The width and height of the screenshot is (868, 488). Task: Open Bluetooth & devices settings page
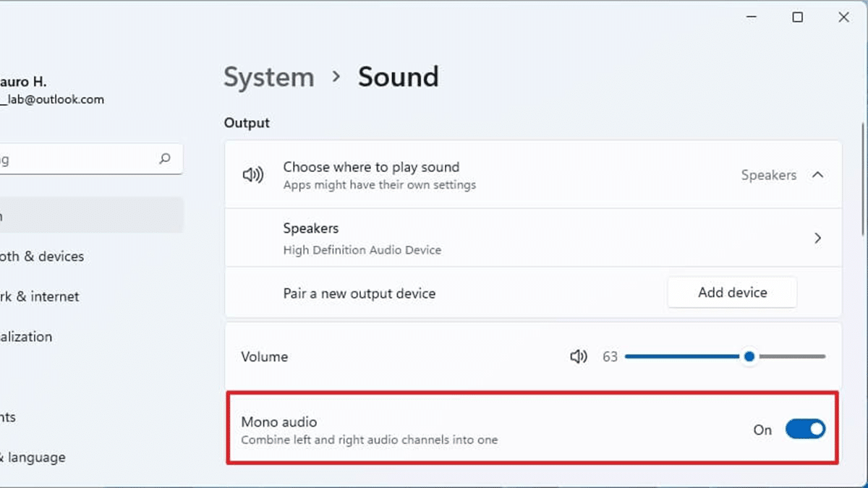point(42,257)
